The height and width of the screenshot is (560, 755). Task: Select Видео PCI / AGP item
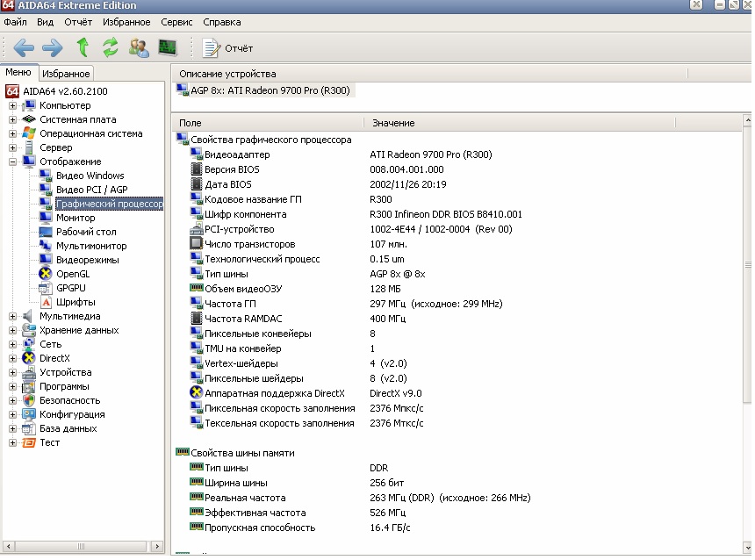click(91, 190)
